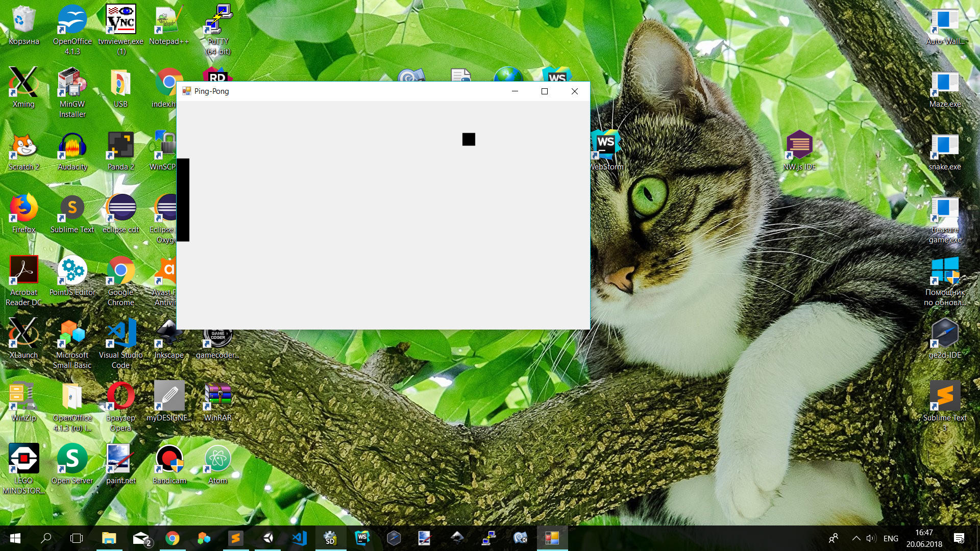Open the volume speaker tray icon
The image size is (980, 551).
tap(871, 538)
